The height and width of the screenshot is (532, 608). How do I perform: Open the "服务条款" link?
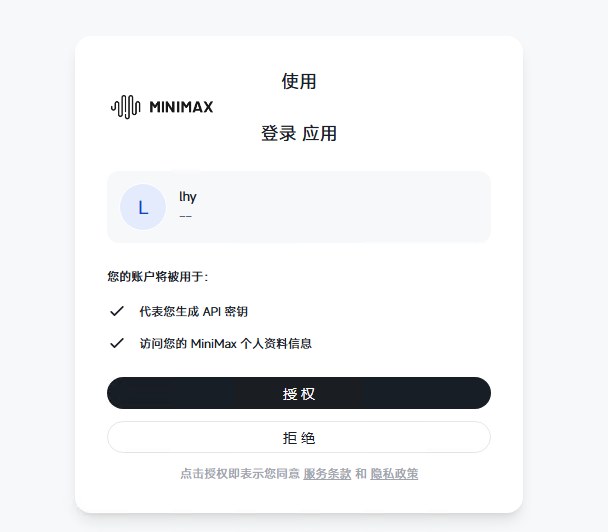click(x=327, y=474)
